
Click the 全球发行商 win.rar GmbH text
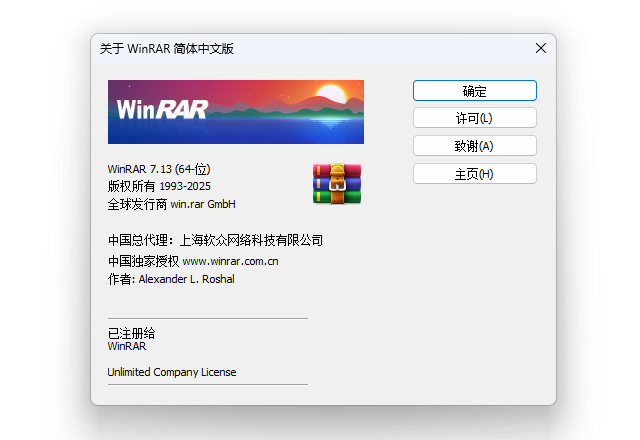coord(171,204)
